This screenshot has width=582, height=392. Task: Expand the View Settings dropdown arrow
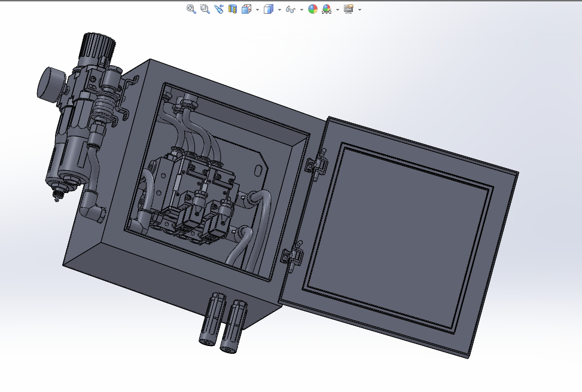click(359, 10)
